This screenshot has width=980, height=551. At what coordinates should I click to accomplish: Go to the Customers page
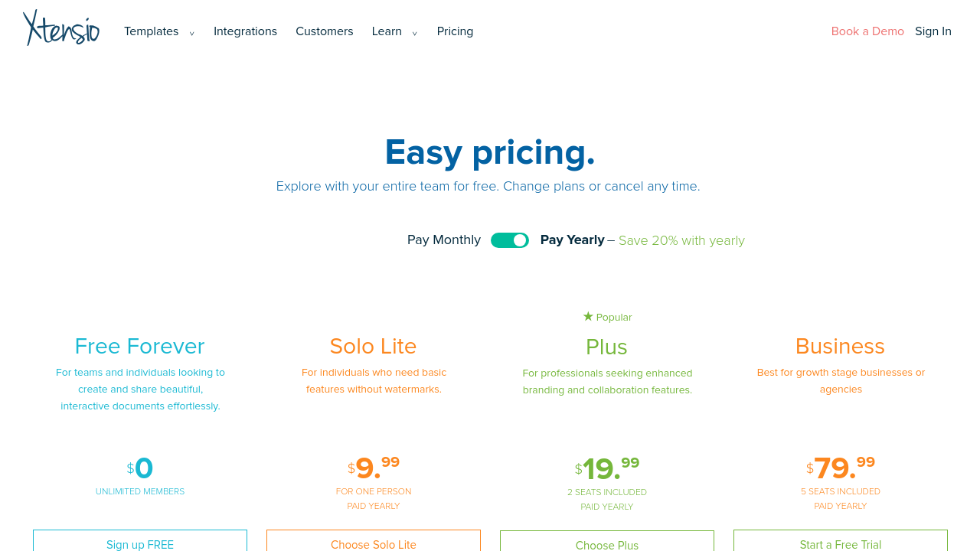point(325,31)
